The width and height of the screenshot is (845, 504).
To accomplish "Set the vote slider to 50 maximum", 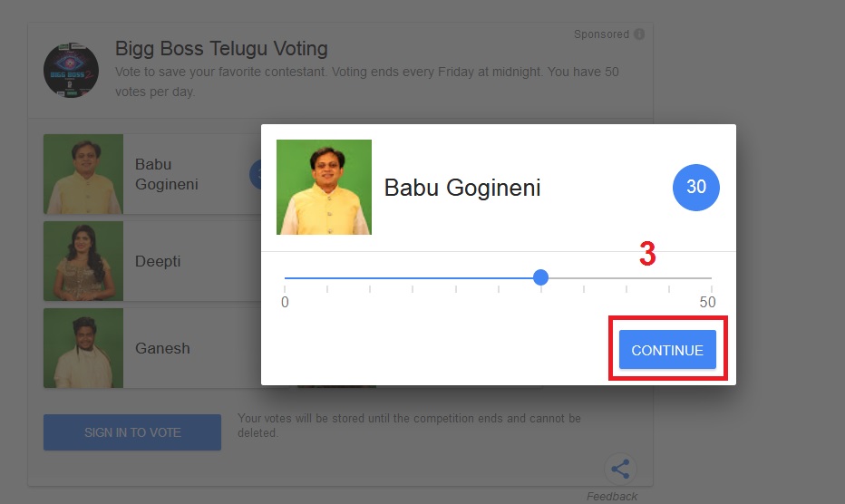I will 711,277.
